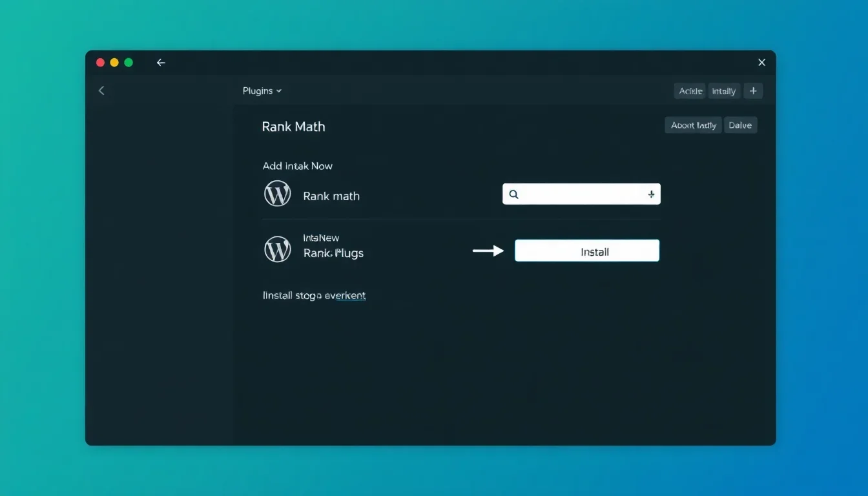Open the Install stoga everkent link
This screenshot has height=496, width=868.
click(x=314, y=296)
